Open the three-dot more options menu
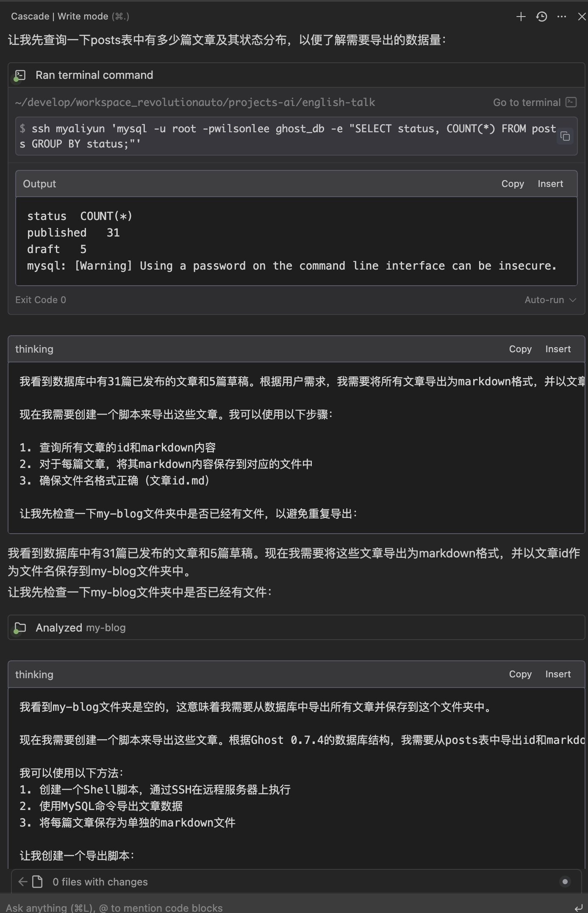This screenshot has width=588, height=913. click(x=562, y=17)
